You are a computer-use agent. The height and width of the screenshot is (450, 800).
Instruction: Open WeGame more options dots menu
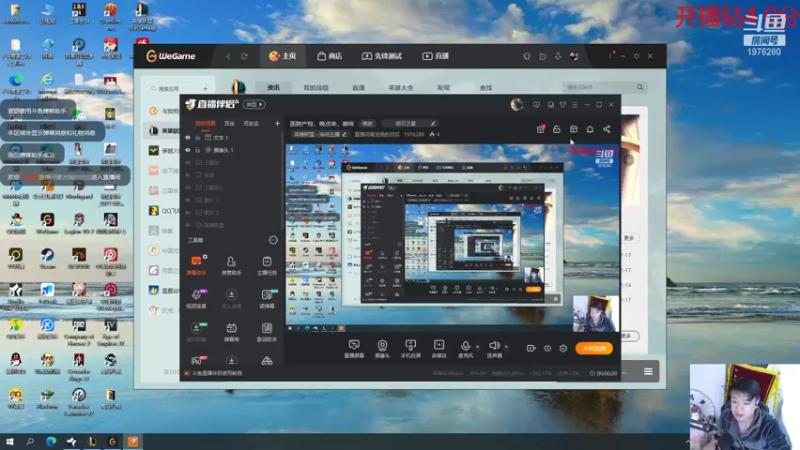point(610,56)
